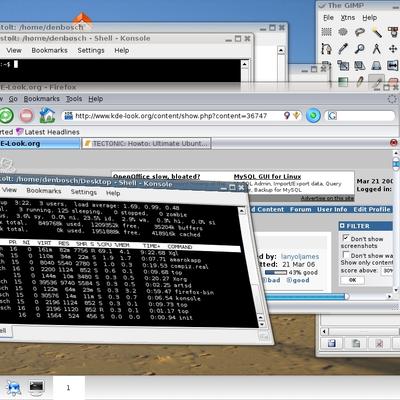Open Help menu in tilted Konsole
The height and width of the screenshot is (400, 400).
[x=113, y=193]
